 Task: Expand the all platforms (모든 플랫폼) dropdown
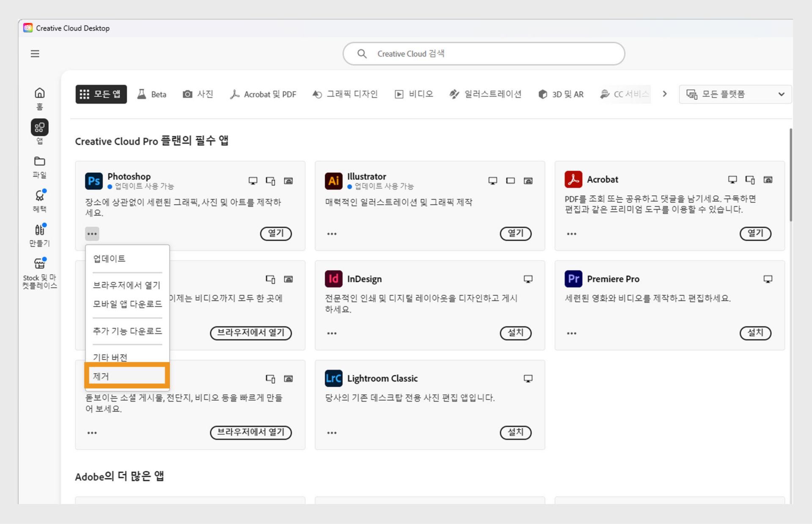click(735, 94)
